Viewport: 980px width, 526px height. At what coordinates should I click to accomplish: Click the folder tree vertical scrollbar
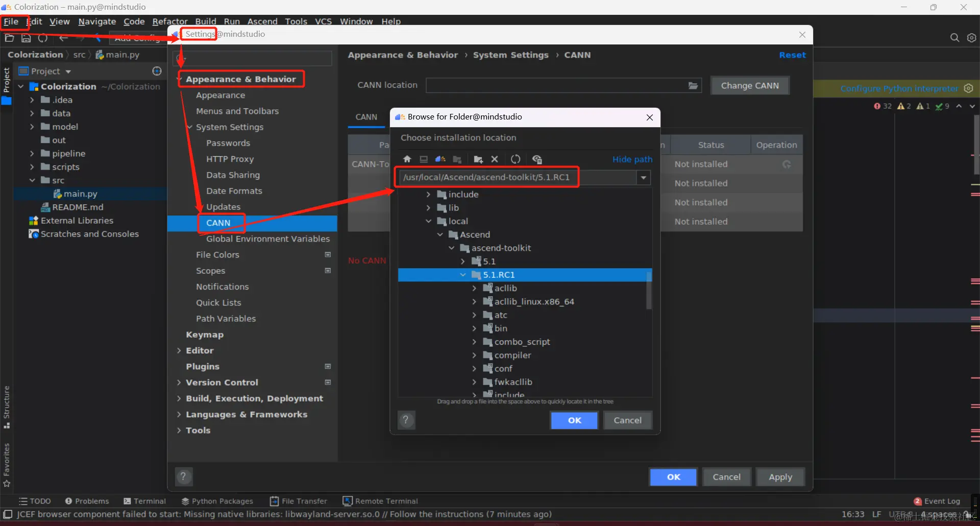pyautogui.click(x=649, y=290)
